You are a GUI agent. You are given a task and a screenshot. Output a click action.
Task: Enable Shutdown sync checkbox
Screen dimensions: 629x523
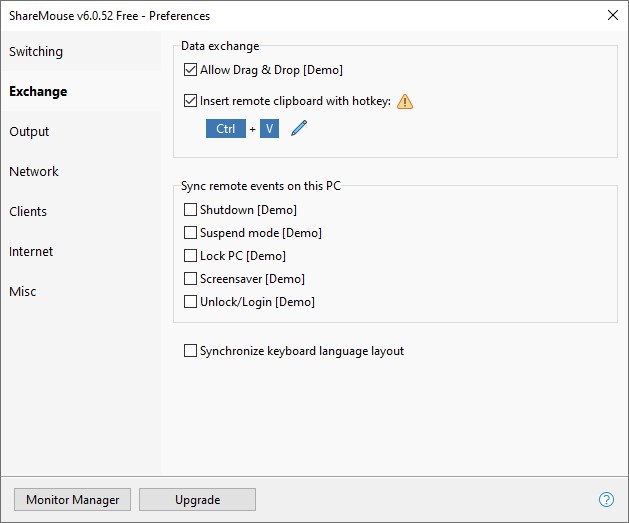(191, 210)
